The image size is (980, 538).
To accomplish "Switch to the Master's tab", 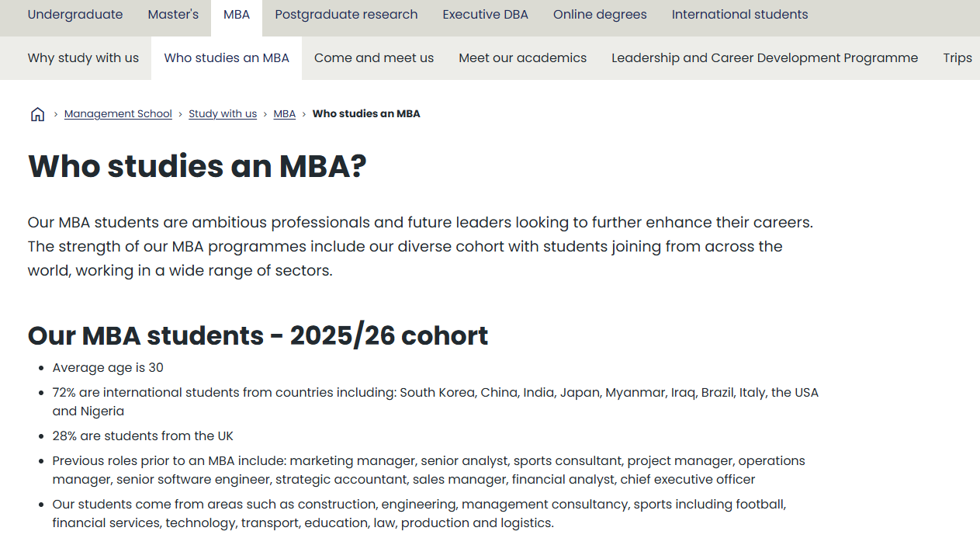I will point(173,15).
